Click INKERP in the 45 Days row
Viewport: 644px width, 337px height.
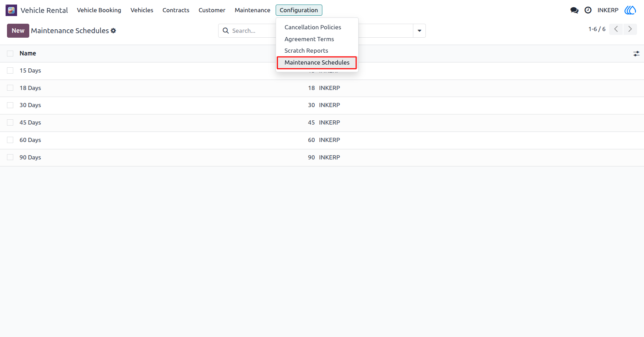pos(329,122)
